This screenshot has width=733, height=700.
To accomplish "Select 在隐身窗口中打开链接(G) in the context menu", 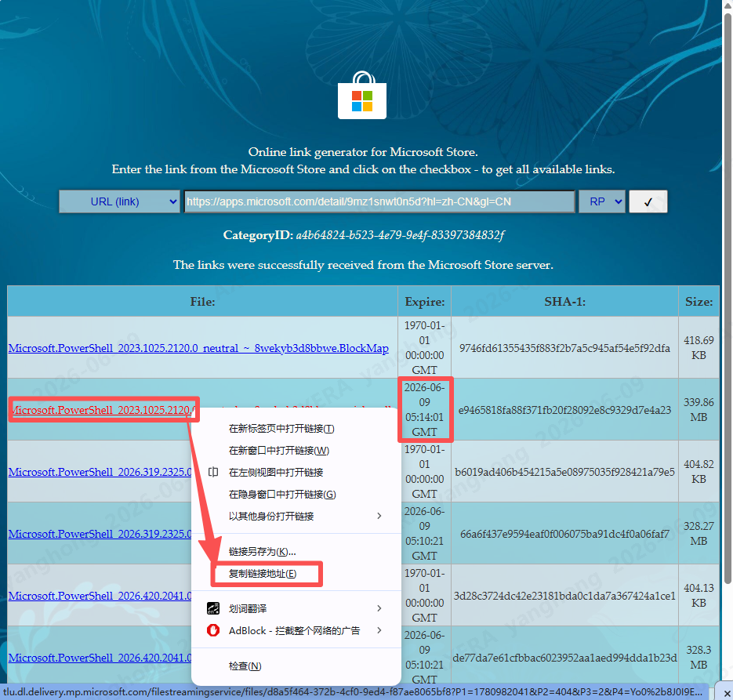I will 296,494.
